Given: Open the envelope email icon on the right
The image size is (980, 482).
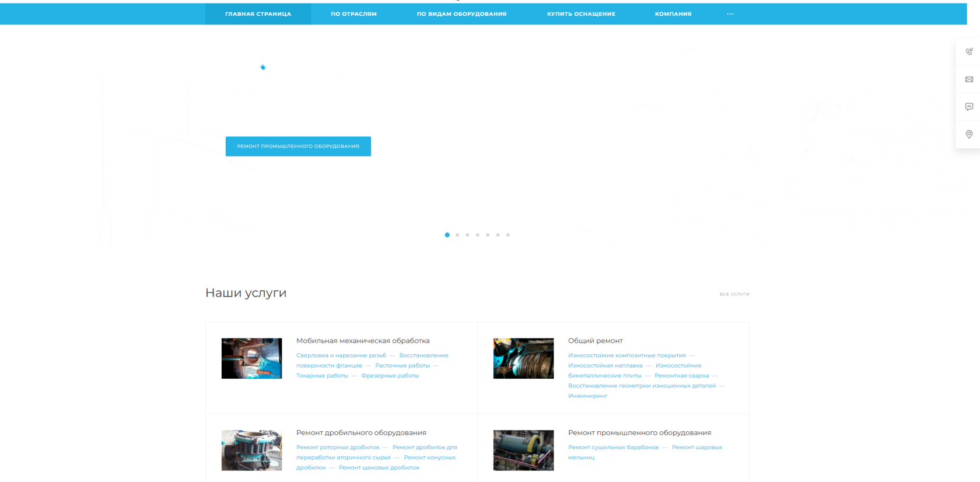Looking at the screenshot, I should tap(969, 79).
